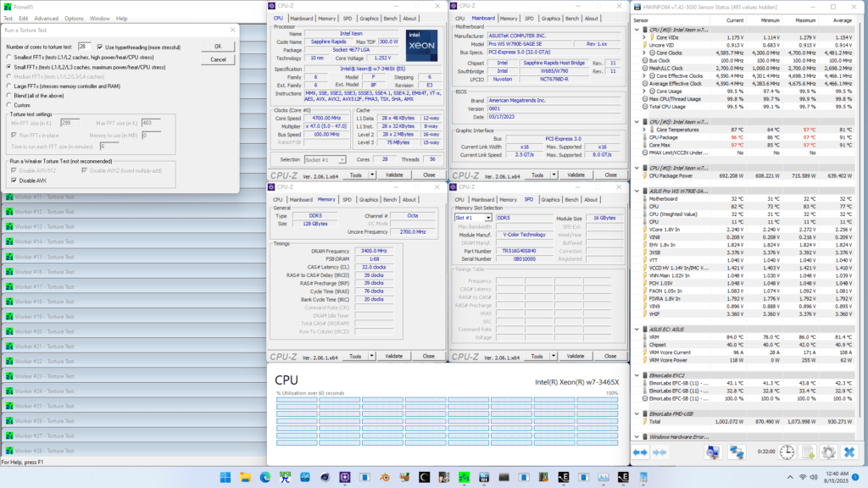Image resolution: width=868 pixels, height=488 pixels.
Task: Reset HWiNFO elapsed time clock icon
Action: click(787, 452)
